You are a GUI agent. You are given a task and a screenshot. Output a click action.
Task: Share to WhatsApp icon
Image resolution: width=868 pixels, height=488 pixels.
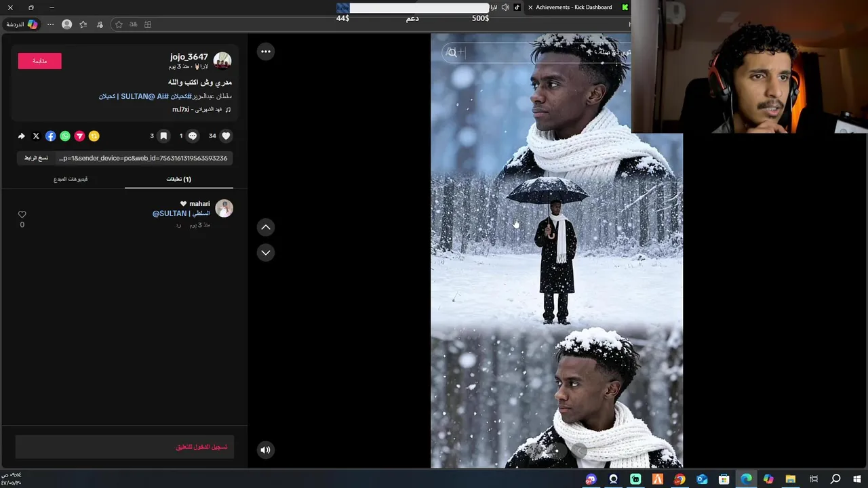click(65, 136)
